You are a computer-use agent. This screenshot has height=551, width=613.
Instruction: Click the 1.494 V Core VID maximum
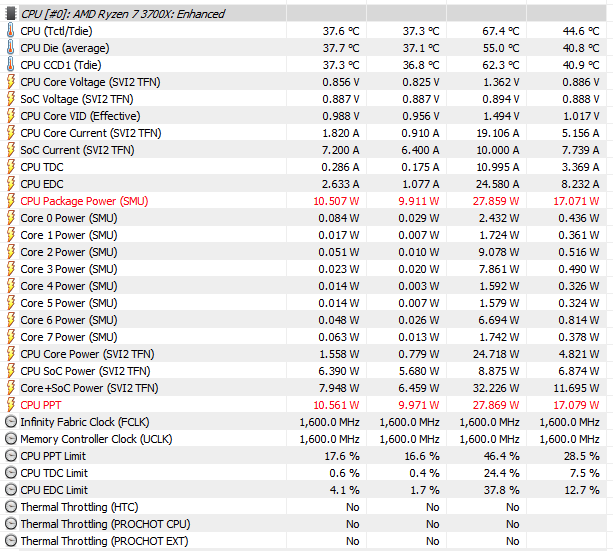(502, 116)
